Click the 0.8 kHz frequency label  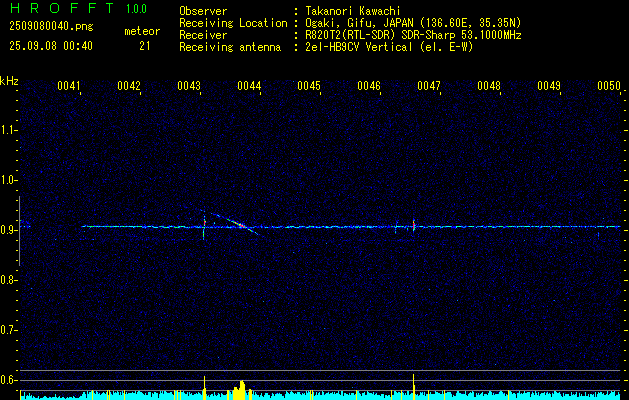(x=8, y=280)
